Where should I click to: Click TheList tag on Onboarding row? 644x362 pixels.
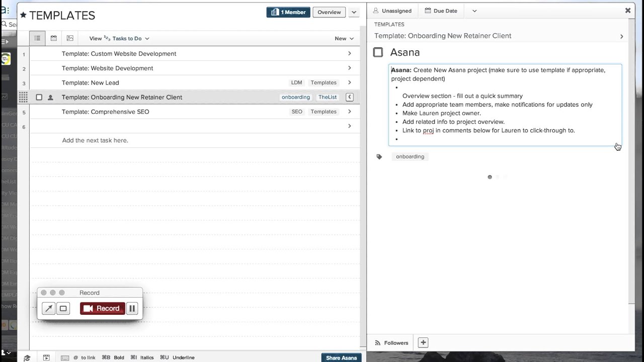point(328,97)
